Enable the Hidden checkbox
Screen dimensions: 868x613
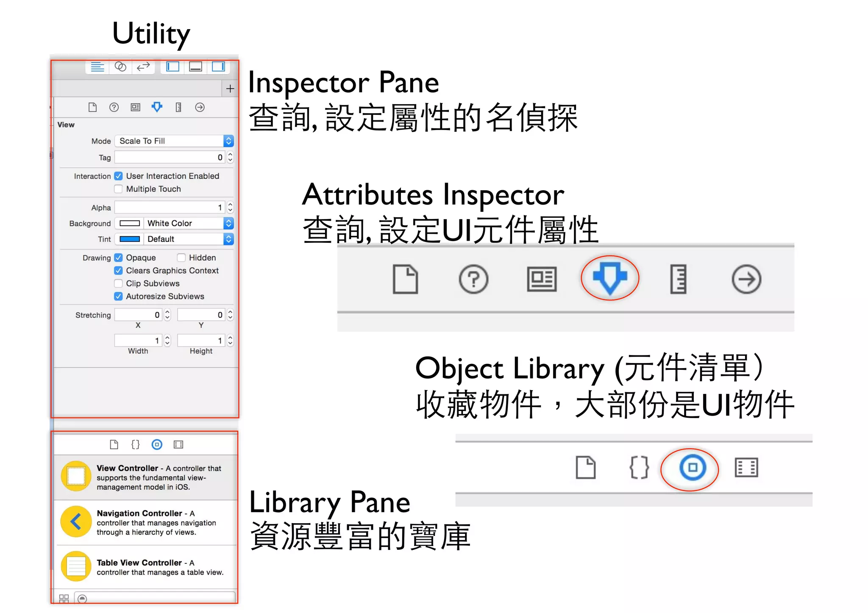point(181,258)
